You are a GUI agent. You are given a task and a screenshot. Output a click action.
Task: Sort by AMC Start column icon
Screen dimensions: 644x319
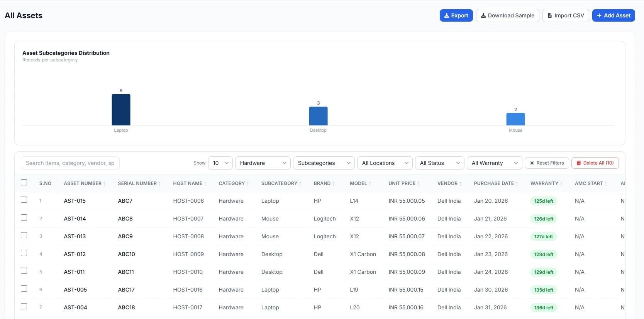[x=606, y=184]
